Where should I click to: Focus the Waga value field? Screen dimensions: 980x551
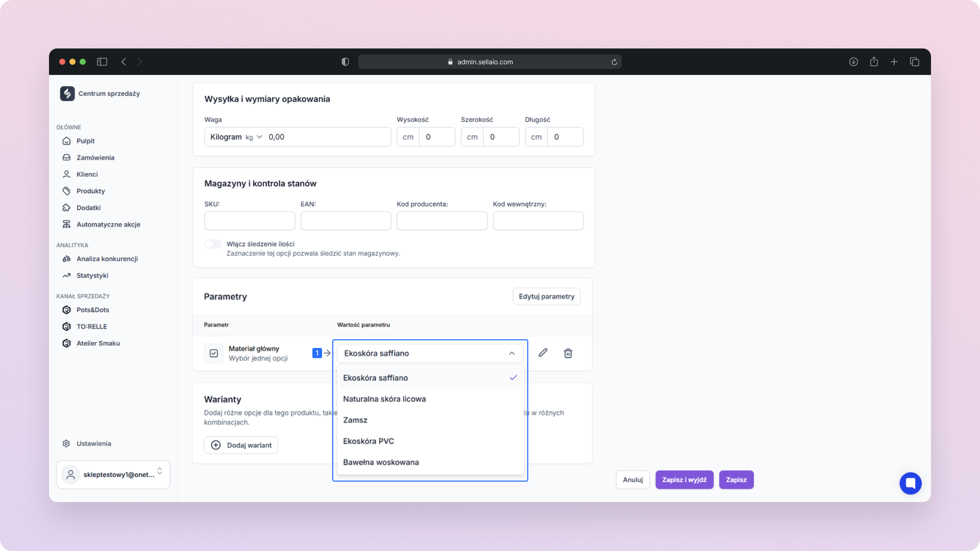pos(327,137)
